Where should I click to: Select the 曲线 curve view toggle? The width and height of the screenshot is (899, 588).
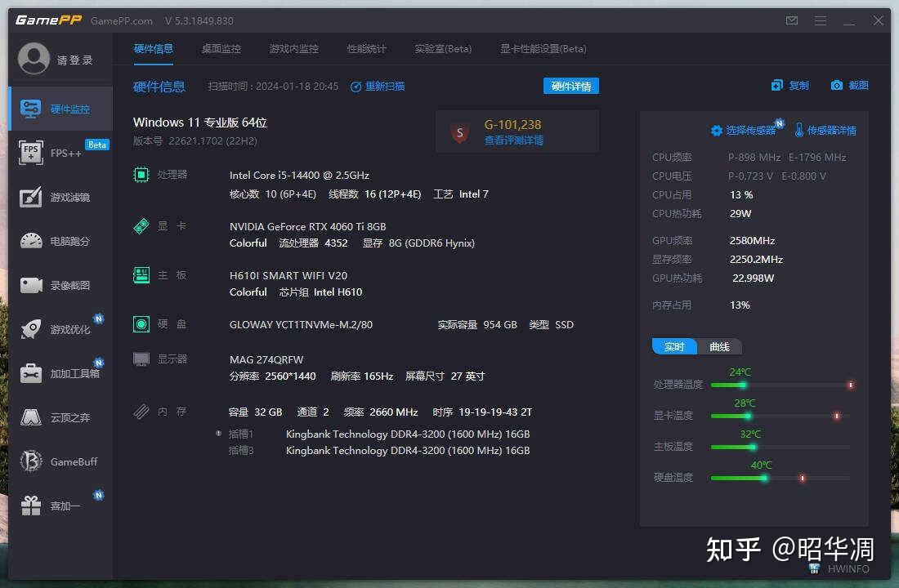(719, 347)
